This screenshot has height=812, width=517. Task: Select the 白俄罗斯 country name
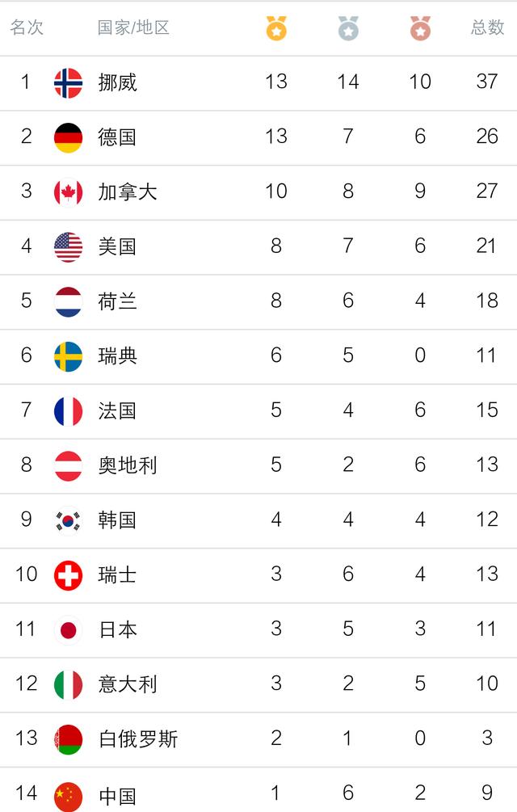coord(137,739)
